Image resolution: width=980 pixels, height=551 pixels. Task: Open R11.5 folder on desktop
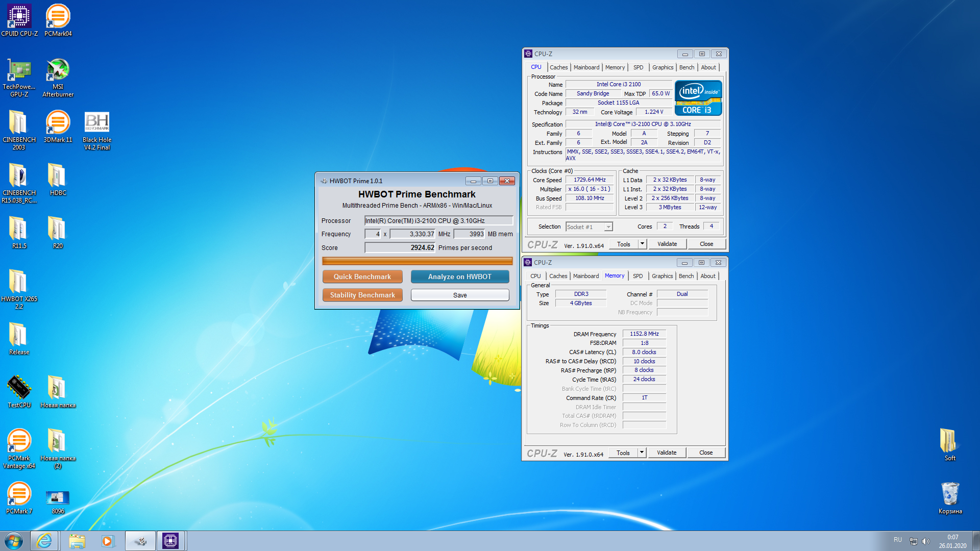point(19,233)
